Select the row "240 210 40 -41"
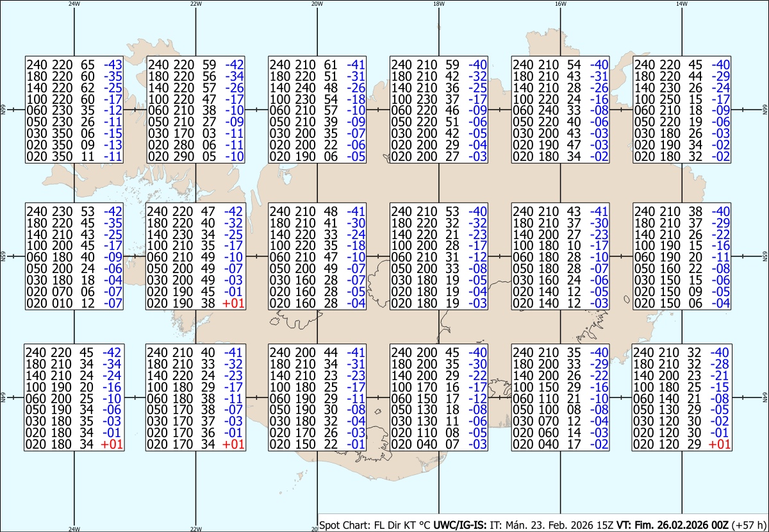This screenshot has height=532, width=769. point(196,352)
